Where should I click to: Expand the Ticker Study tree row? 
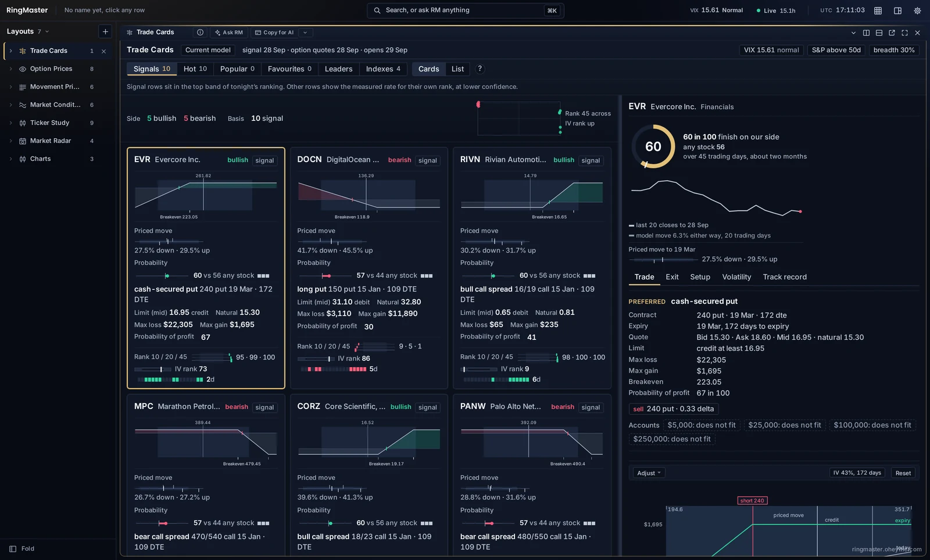coord(10,123)
